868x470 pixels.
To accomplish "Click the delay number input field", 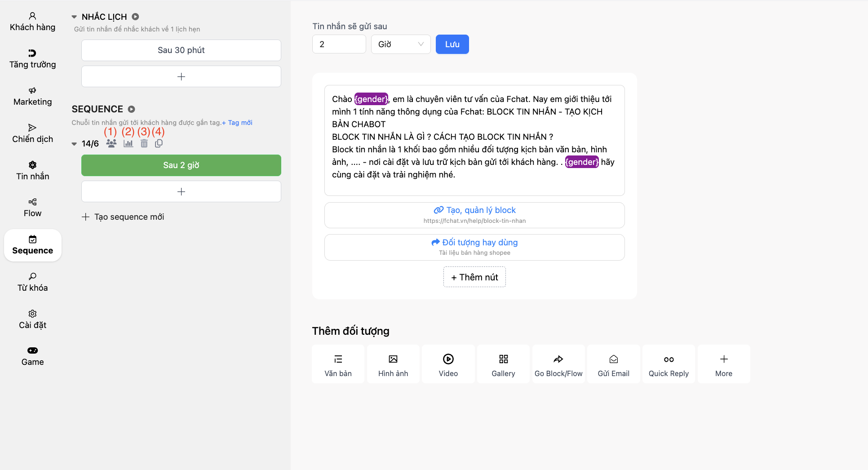I will (339, 44).
